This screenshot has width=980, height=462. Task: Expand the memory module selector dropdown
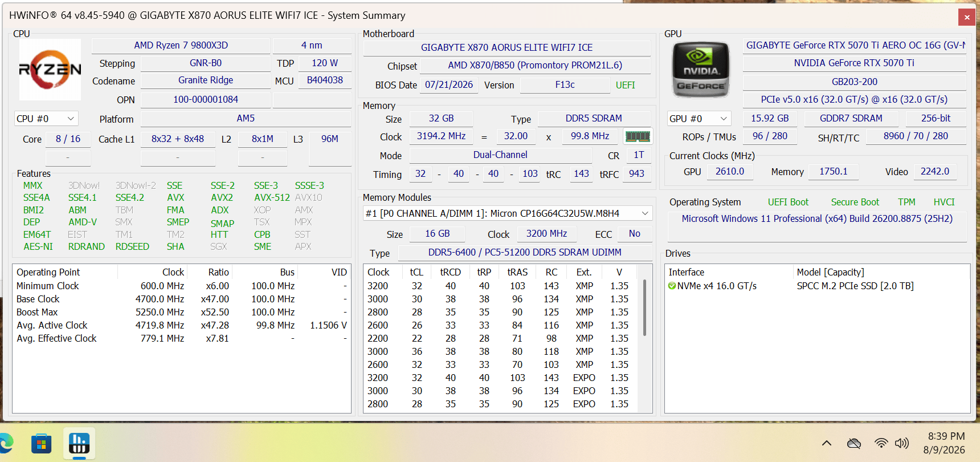tap(508, 213)
